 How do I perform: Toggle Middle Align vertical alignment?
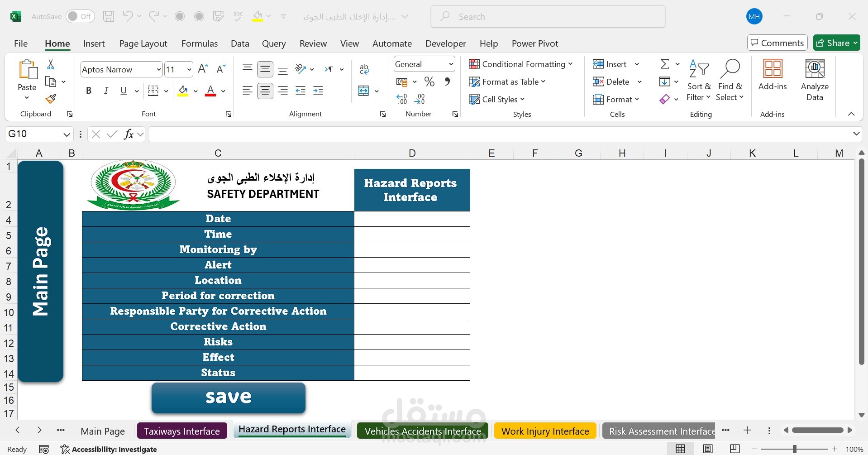265,69
